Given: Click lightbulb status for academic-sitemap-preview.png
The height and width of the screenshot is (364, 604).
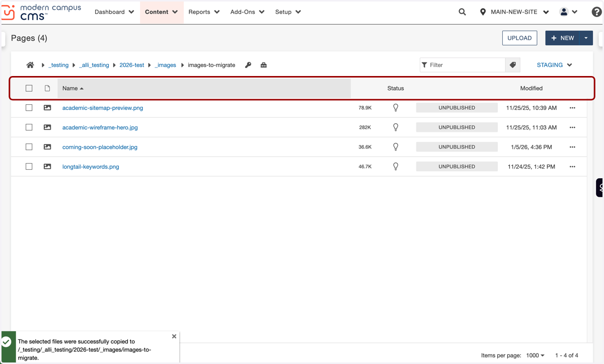Looking at the screenshot, I should 396,108.
